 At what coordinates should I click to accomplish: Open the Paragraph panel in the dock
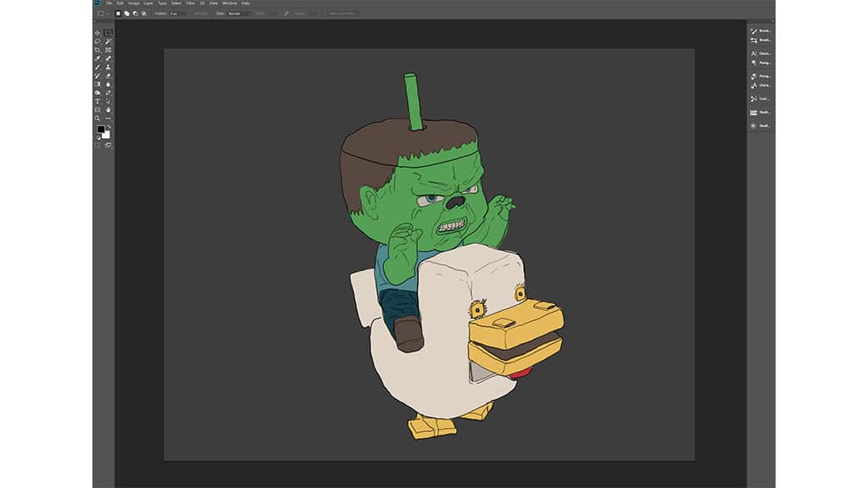[x=760, y=63]
